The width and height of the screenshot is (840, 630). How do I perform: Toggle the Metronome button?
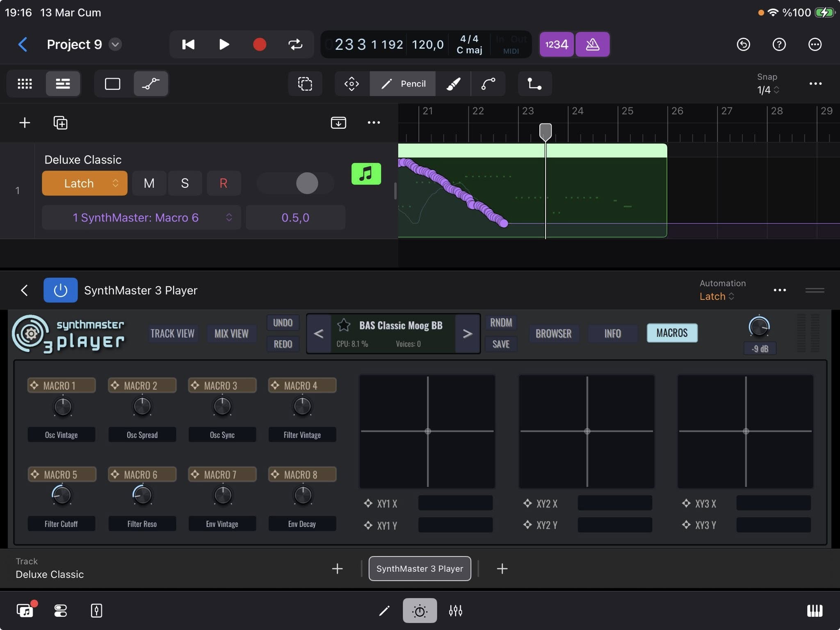(592, 44)
